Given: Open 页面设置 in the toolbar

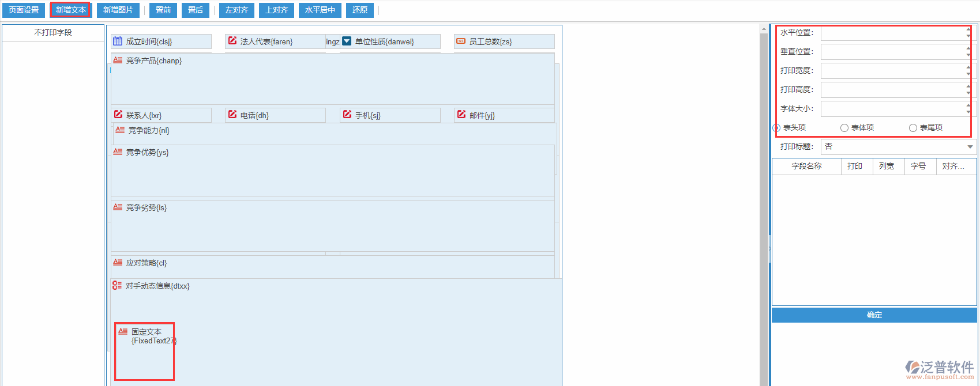Looking at the screenshot, I should tap(24, 10).
